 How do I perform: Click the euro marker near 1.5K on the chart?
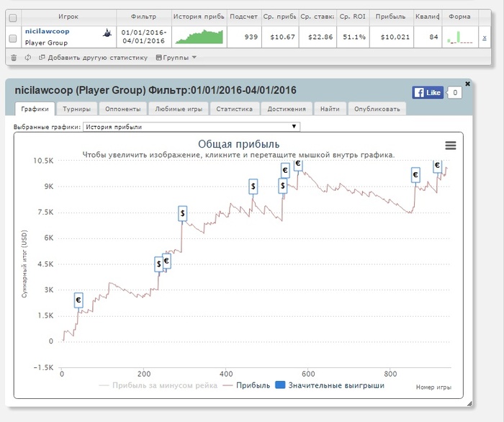click(78, 300)
